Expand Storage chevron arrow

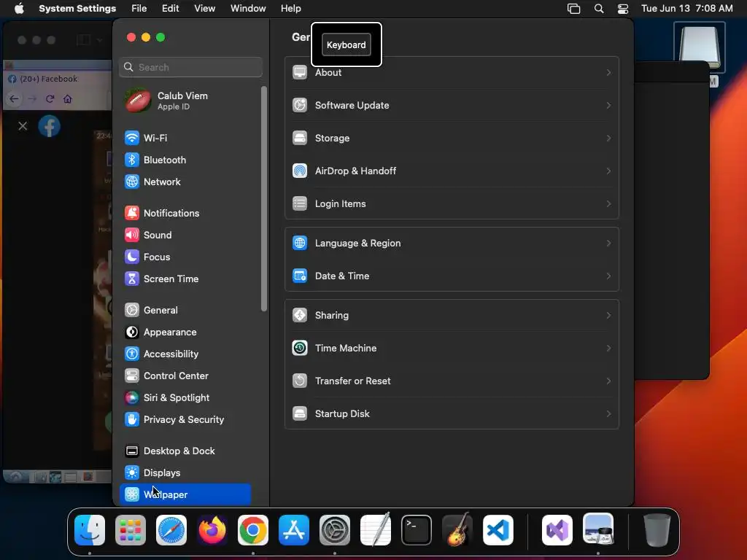608,139
